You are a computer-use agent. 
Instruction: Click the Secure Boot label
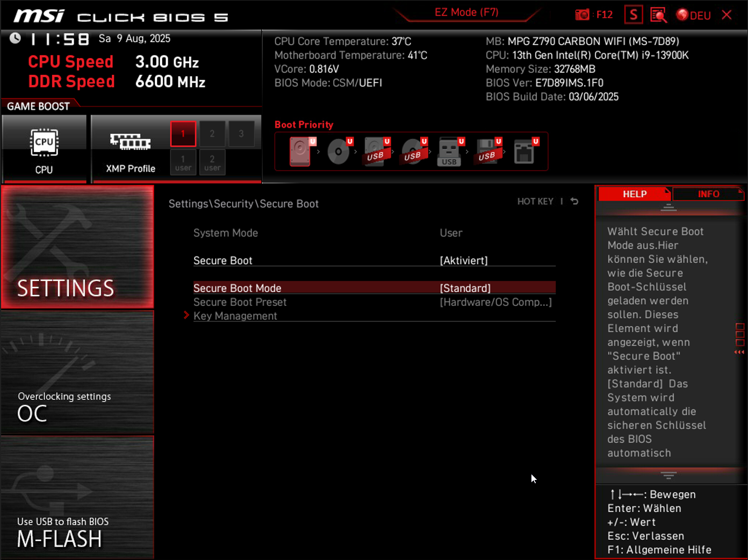(x=223, y=261)
